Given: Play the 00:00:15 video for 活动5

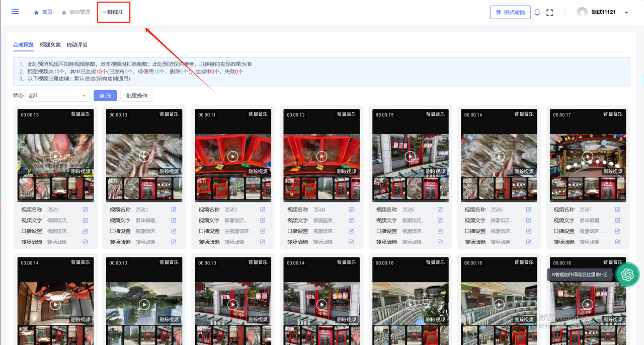Looking at the screenshot, I should tap(410, 156).
